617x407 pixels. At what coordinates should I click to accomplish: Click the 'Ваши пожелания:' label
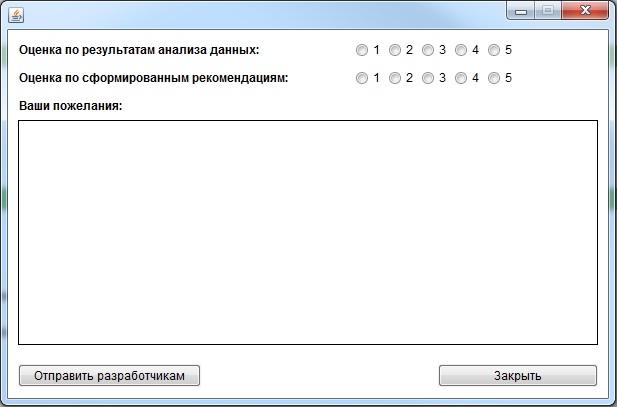[70, 106]
